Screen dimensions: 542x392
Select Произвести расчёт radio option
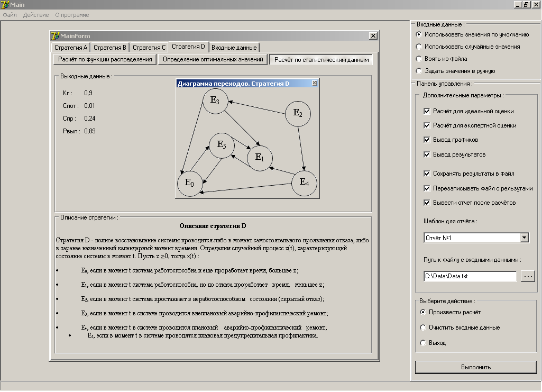[x=451, y=312]
